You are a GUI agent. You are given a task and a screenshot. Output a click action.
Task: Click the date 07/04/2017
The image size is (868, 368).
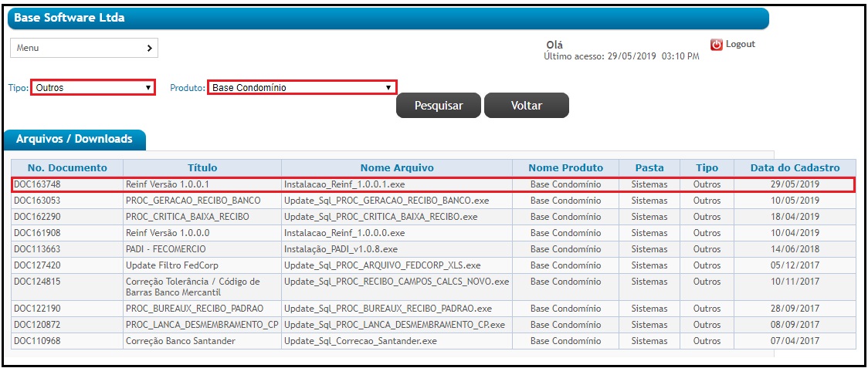pos(795,341)
